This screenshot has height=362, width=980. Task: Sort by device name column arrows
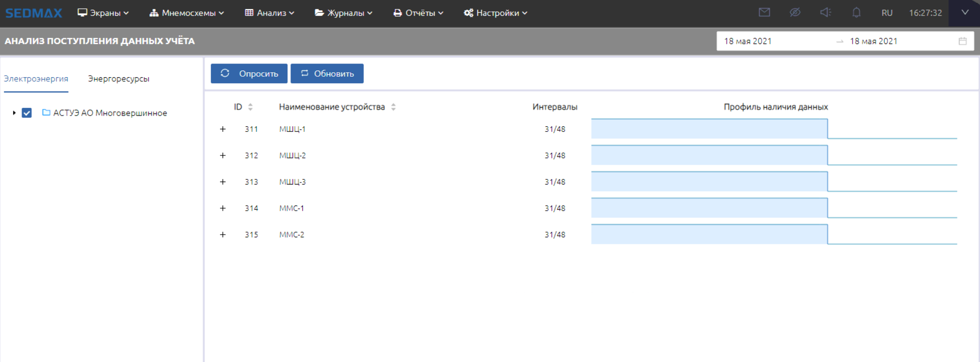click(393, 107)
